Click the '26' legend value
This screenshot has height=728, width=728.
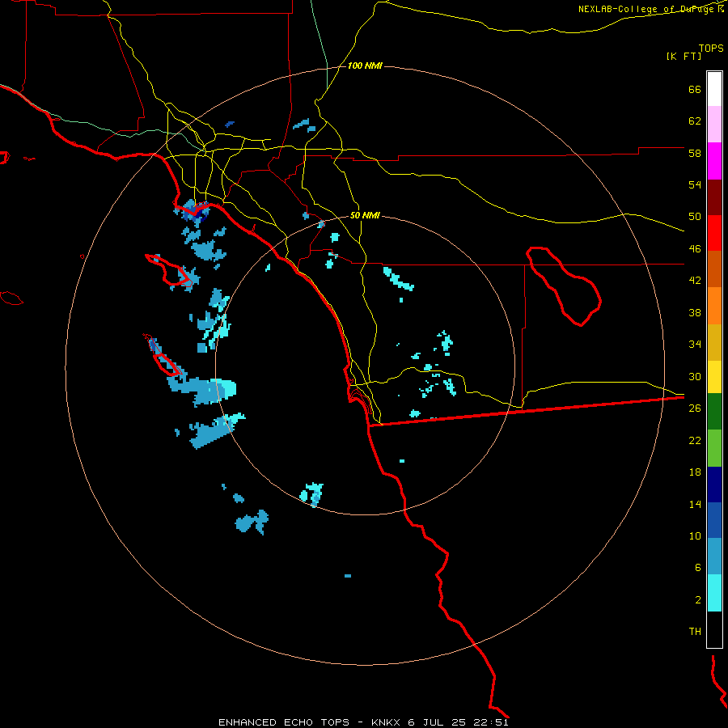coord(695,408)
